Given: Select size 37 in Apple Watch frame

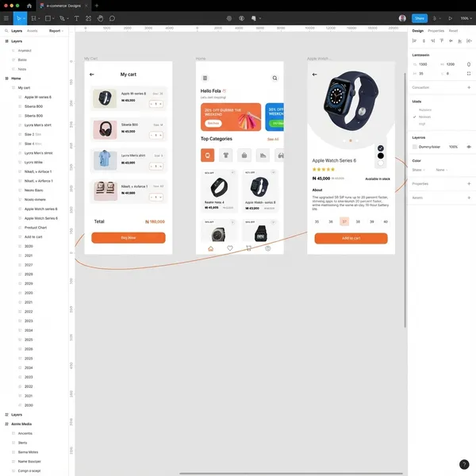Looking at the screenshot, I should [x=344, y=221].
